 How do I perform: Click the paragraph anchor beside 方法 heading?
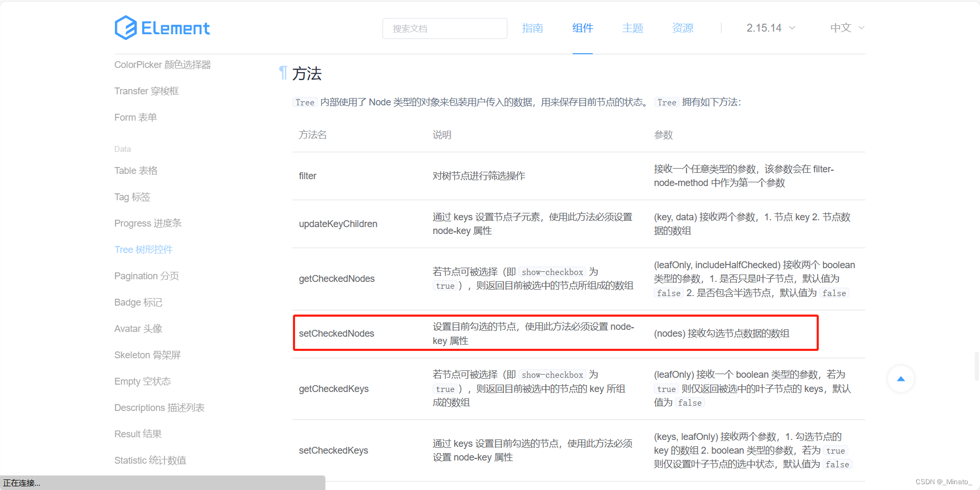283,73
